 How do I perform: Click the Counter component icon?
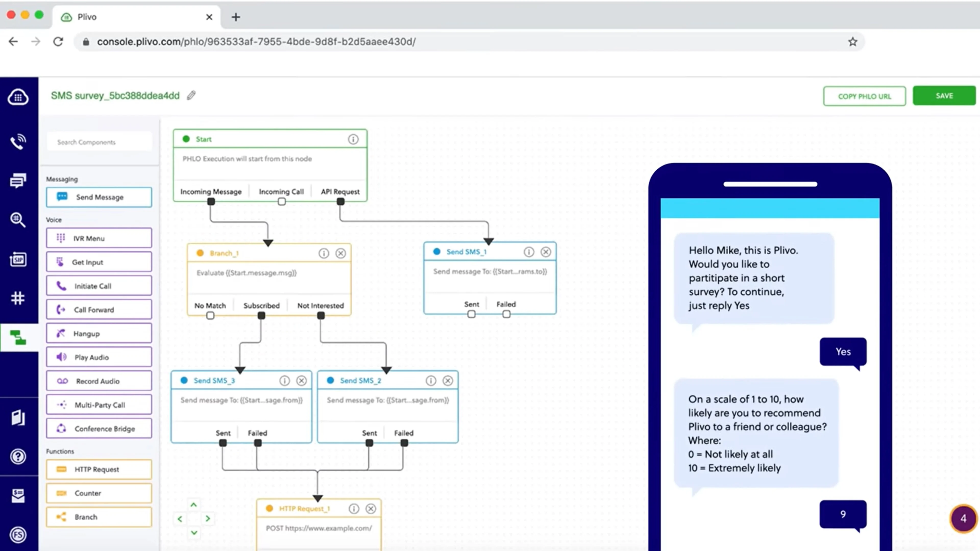(61, 493)
